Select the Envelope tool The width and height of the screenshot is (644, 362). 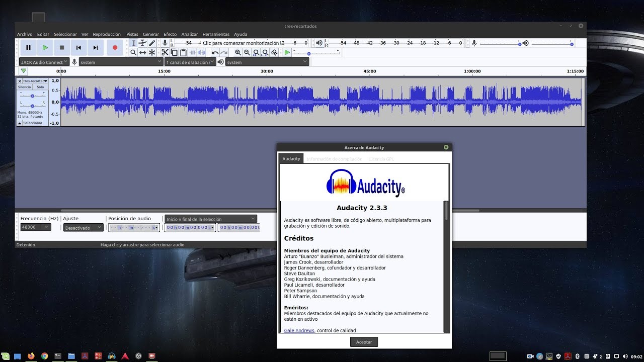point(142,43)
